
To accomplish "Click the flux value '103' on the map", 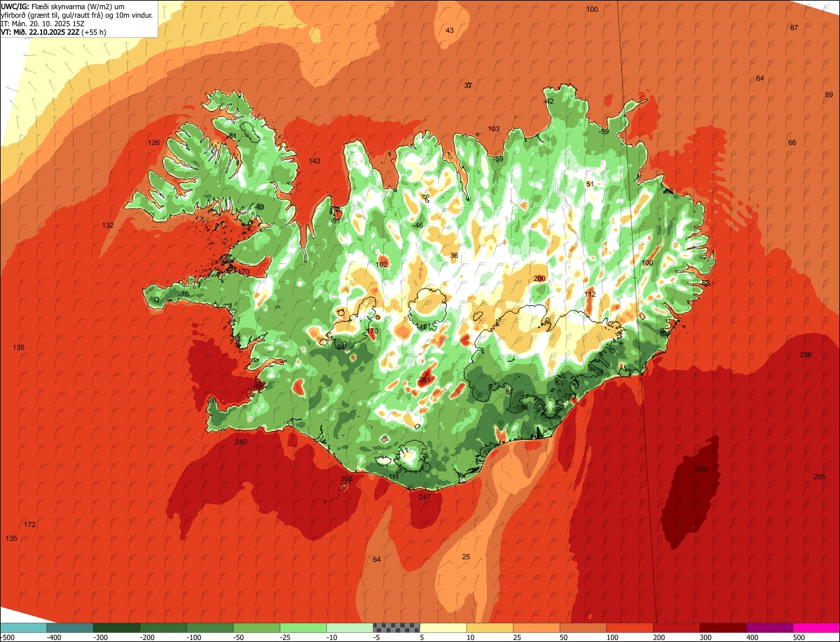I will click(x=493, y=129).
